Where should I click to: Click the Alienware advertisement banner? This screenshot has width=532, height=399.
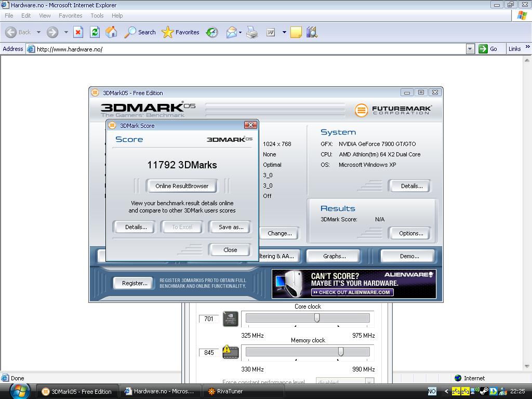click(x=354, y=284)
